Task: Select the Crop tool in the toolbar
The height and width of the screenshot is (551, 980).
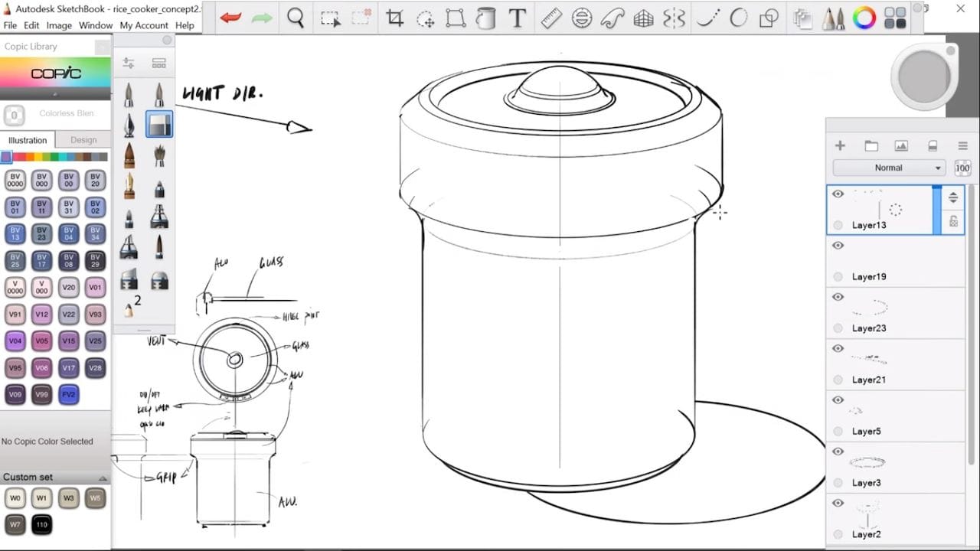Action: (395, 18)
